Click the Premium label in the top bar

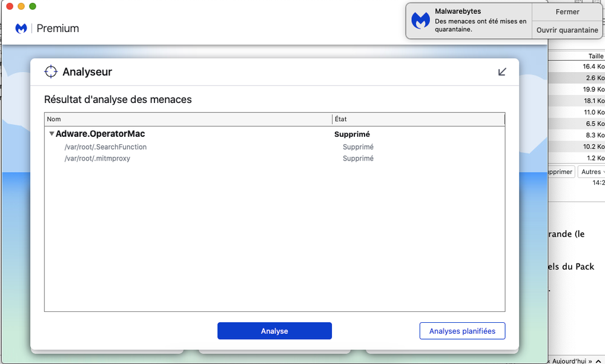pyautogui.click(x=57, y=28)
